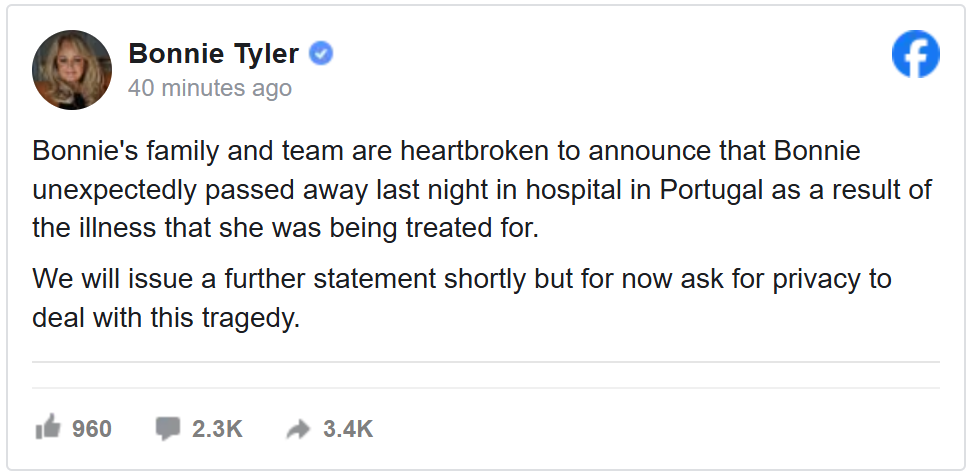The height and width of the screenshot is (476, 972).
Task: Click the '40 minutes ago' timestamp
Action: click(210, 88)
